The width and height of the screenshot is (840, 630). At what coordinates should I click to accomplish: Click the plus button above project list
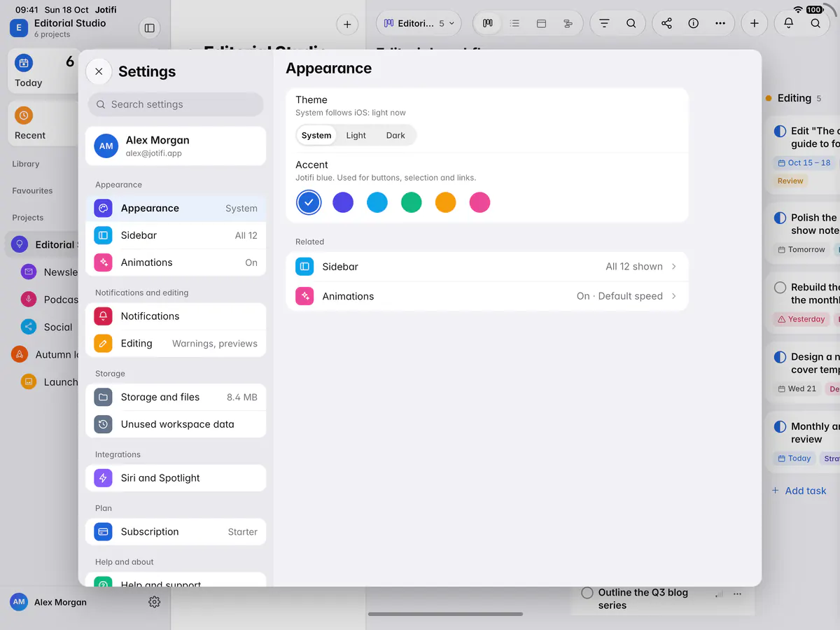pyautogui.click(x=347, y=24)
